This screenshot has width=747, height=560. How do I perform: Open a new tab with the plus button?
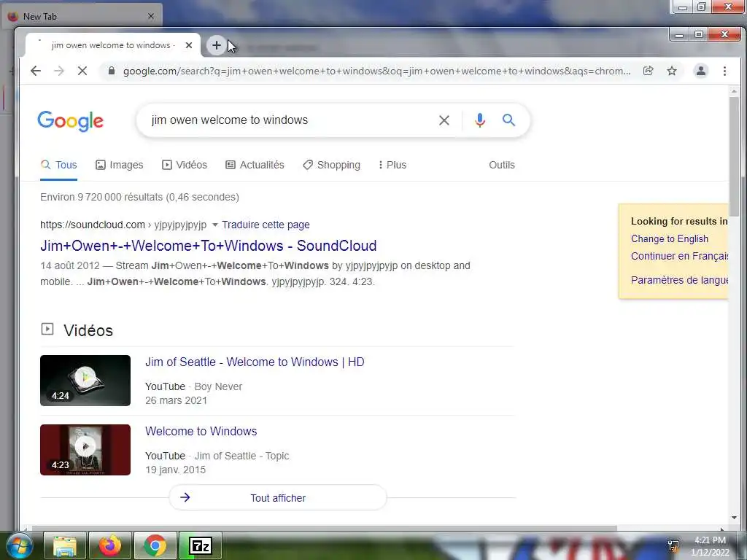click(216, 45)
